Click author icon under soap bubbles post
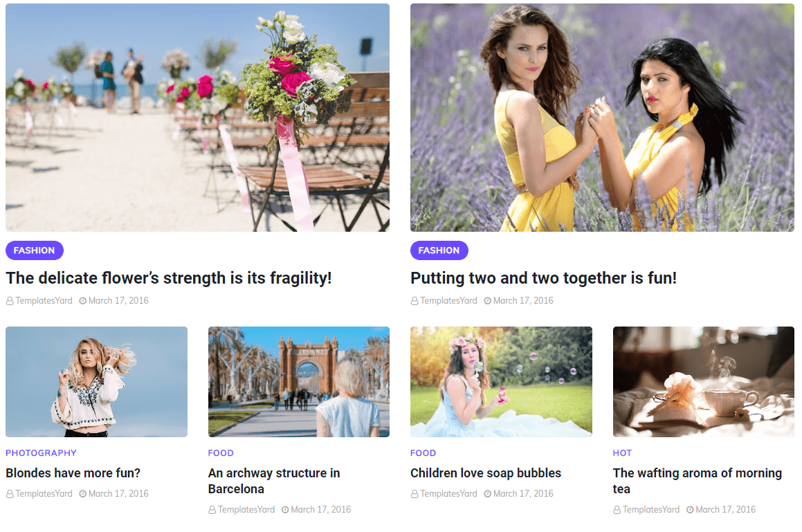This screenshot has width=802, height=532. [414, 494]
